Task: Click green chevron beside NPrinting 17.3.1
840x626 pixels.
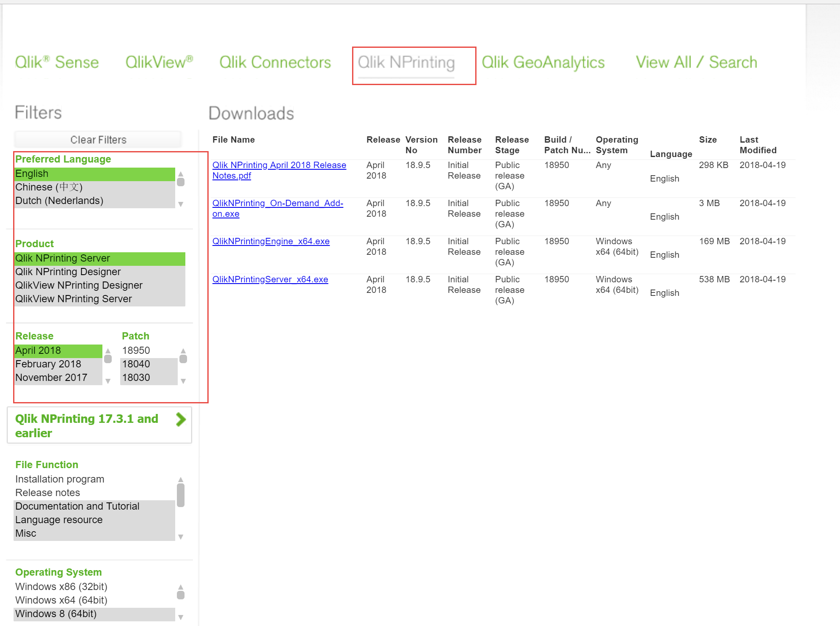Action: (x=181, y=419)
